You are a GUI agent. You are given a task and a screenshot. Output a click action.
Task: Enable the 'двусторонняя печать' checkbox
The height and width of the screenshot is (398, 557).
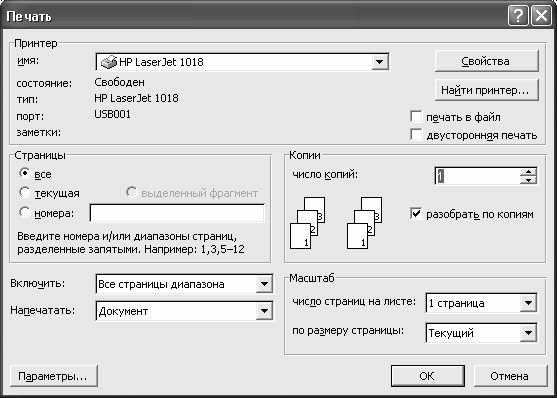coord(416,135)
